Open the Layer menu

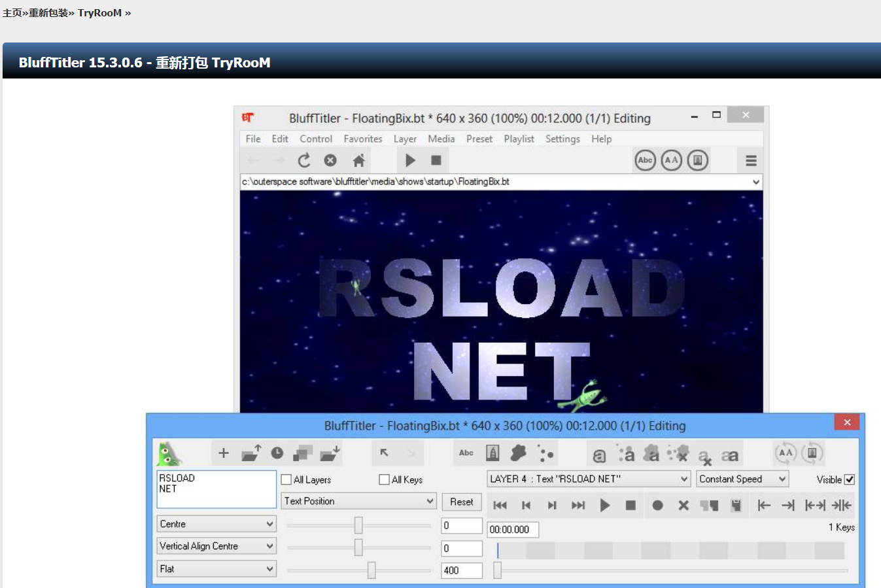coord(405,139)
